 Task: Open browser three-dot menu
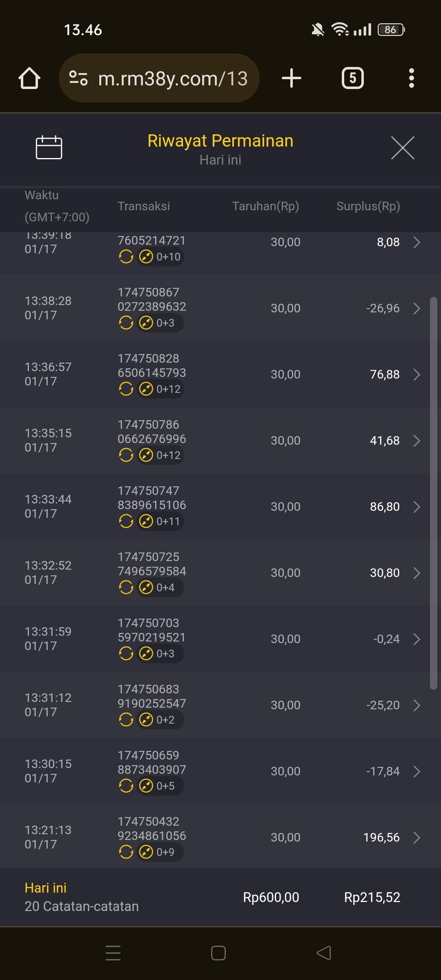pos(412,78)
